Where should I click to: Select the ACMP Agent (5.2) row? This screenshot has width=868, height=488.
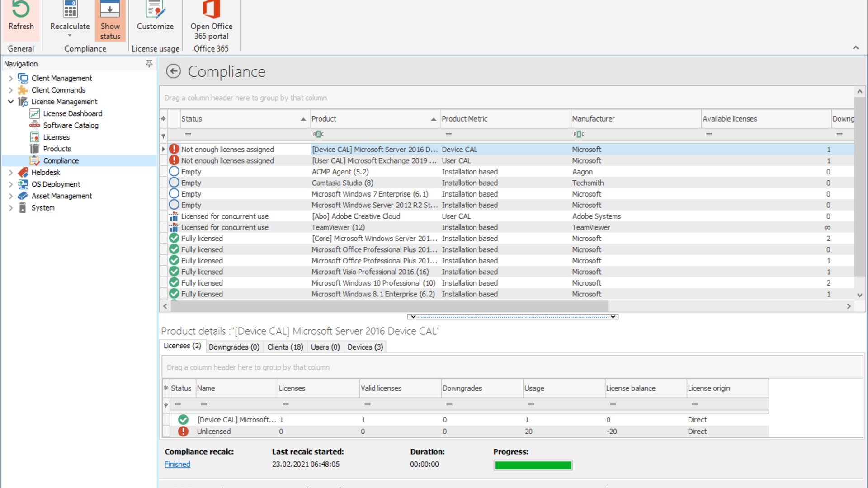tap(506, 172)
